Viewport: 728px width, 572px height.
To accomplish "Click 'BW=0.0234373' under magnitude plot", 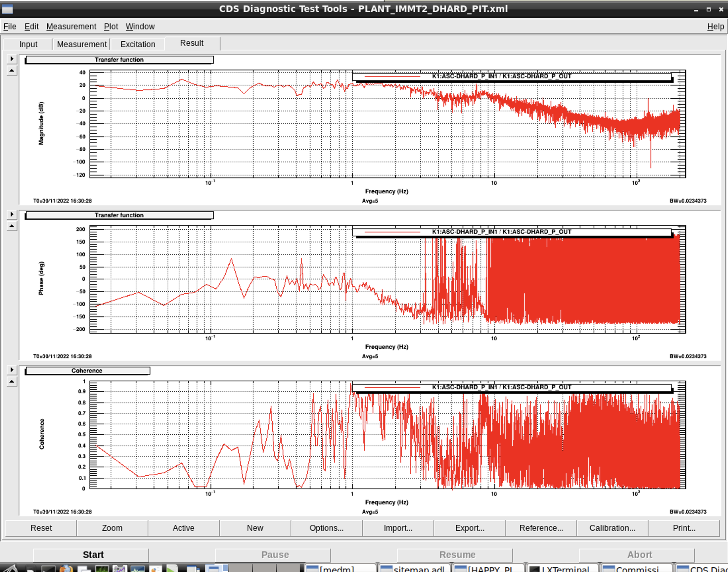I will [x=688, y=201].
